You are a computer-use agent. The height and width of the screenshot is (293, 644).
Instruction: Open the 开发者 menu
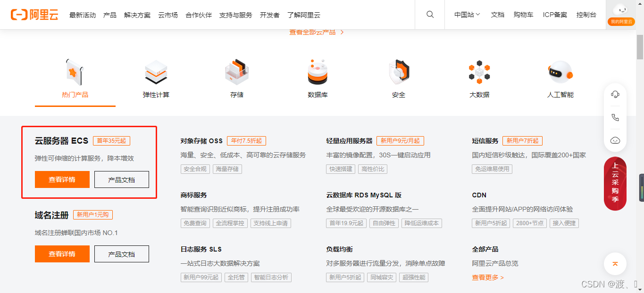[270, 15]
